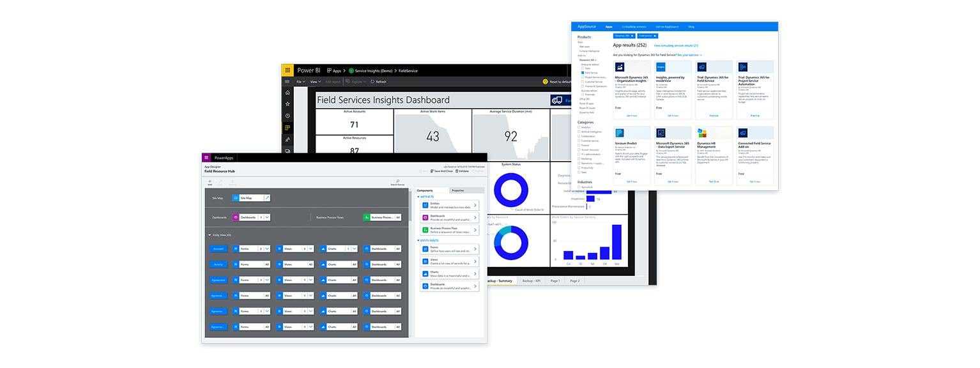The image size is (980, 368).
Task: Open Recent clock icon in Power BI sidebar
Action: click(287, 116)
